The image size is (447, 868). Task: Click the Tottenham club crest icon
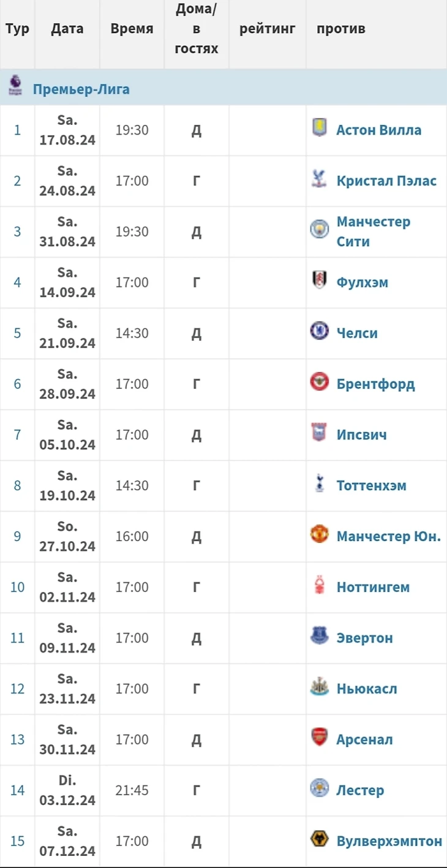tap(319, 484)
